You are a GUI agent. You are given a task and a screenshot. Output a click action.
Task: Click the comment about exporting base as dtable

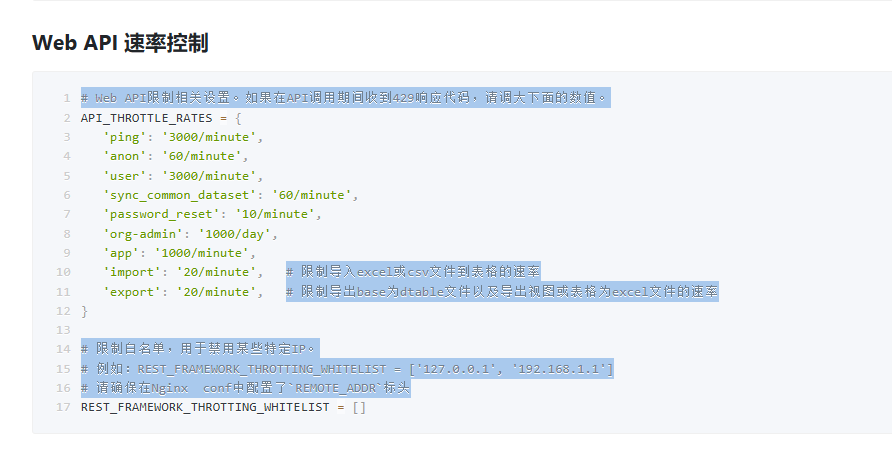pyautogui.click(x=502, y=291)
